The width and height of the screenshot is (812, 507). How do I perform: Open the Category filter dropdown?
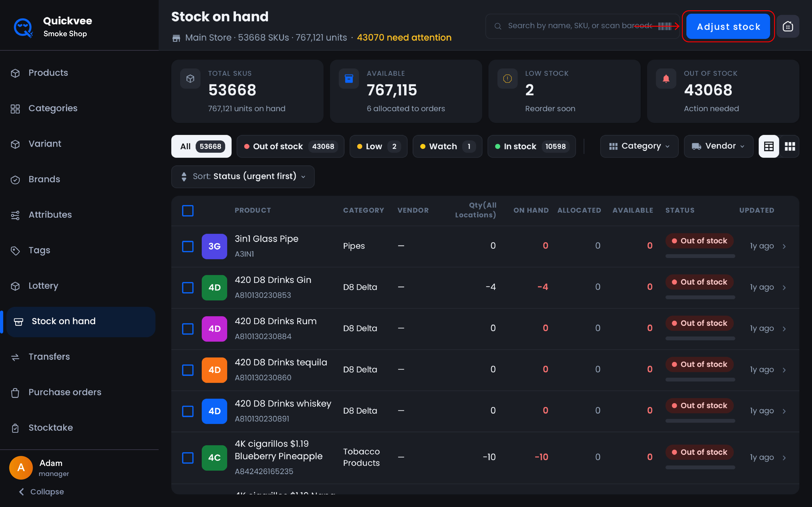point(639,146)
